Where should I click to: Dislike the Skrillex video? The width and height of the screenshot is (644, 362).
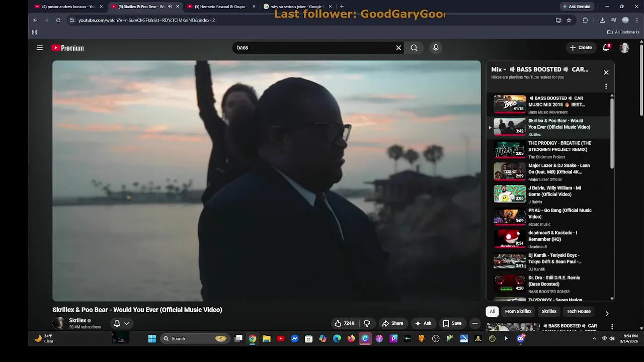(x=367, y=323)
